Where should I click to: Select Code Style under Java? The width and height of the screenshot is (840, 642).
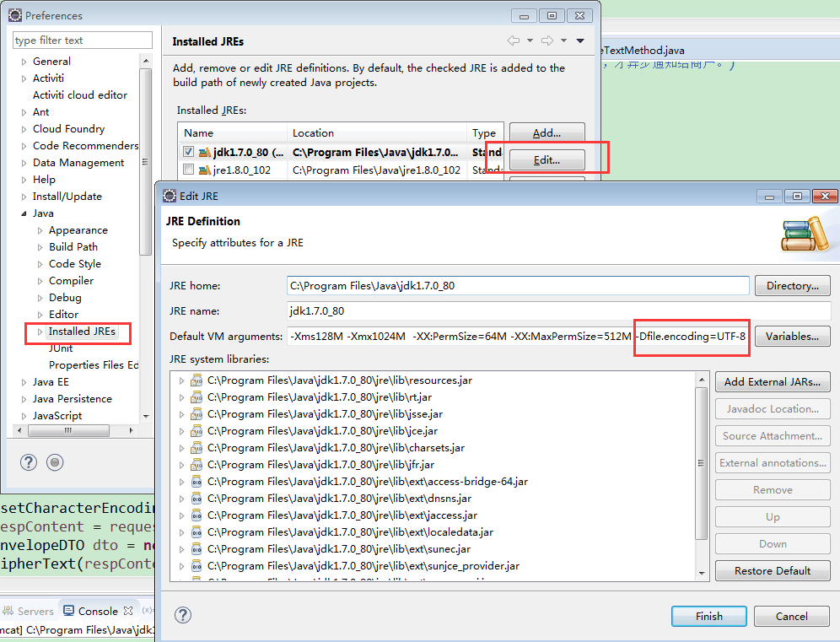74,264
